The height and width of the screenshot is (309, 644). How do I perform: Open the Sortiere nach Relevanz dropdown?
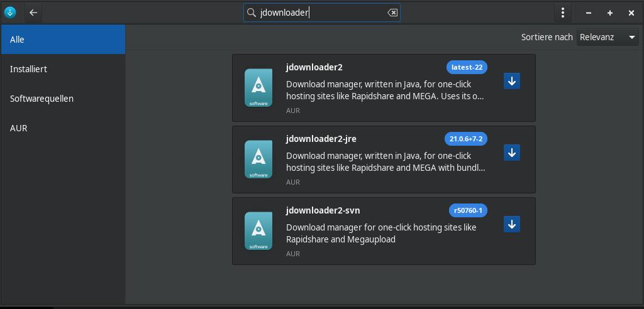click(x=608, y=37)
